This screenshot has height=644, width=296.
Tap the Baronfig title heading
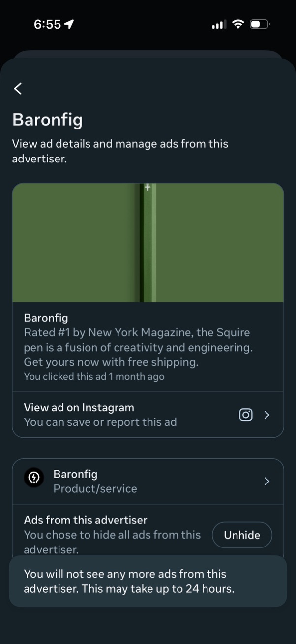tap(47, 119)
